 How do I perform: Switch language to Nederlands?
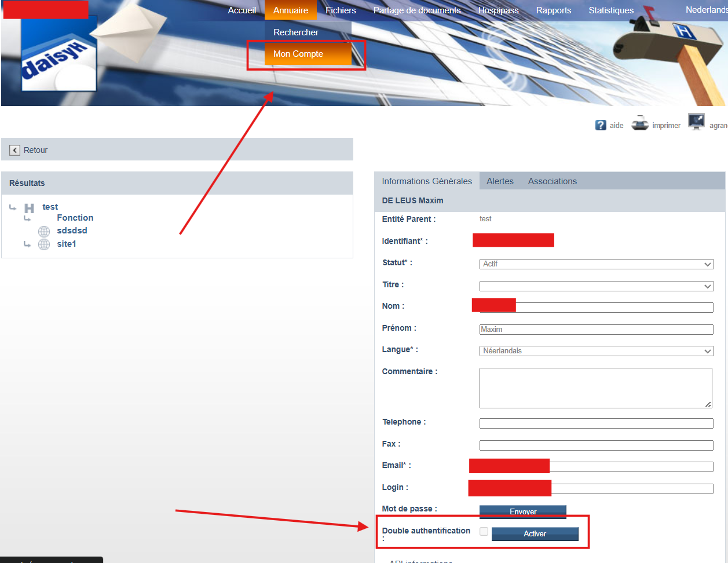[707, 10]
